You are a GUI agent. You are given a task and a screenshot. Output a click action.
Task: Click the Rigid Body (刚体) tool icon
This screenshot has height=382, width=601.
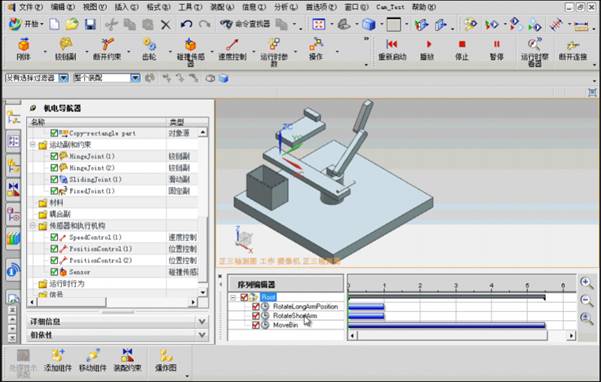pyautogui.click(x=24, y=45)
